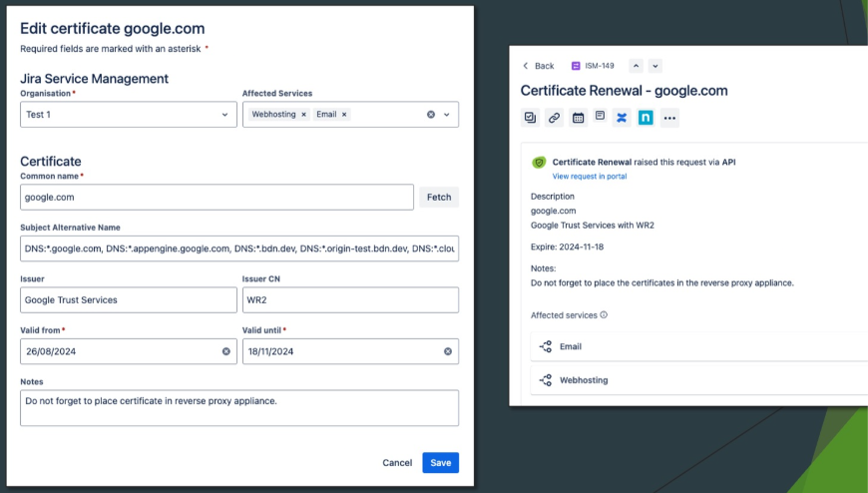Click the create subtask checkbox icon
Image resolution: width=868 pixels, height=493 pixels.
click(530, 118)
